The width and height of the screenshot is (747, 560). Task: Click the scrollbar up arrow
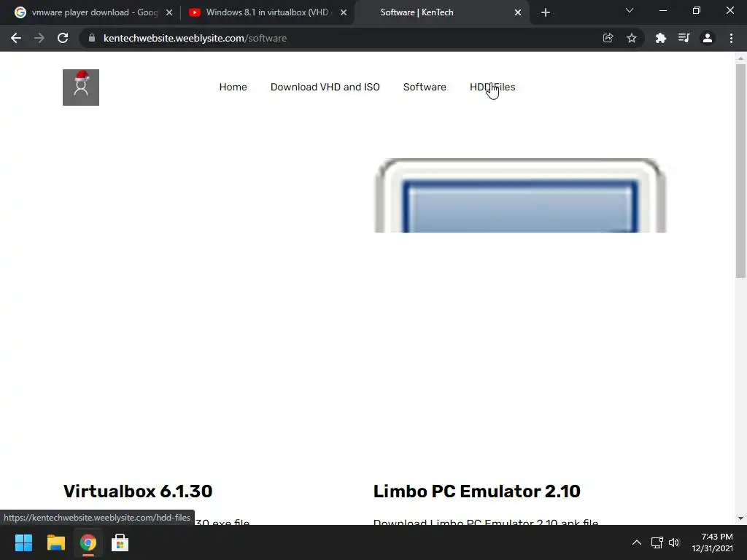740,58
